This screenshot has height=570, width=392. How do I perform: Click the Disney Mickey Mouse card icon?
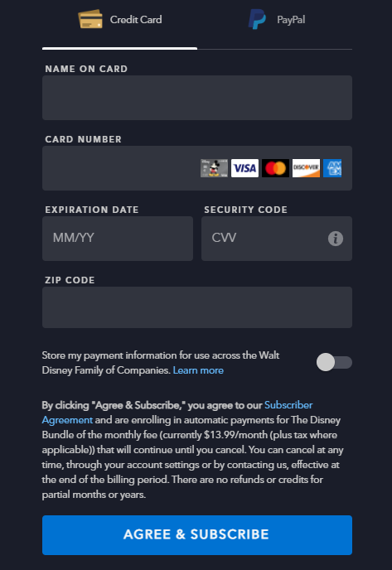tap(214, 168)
